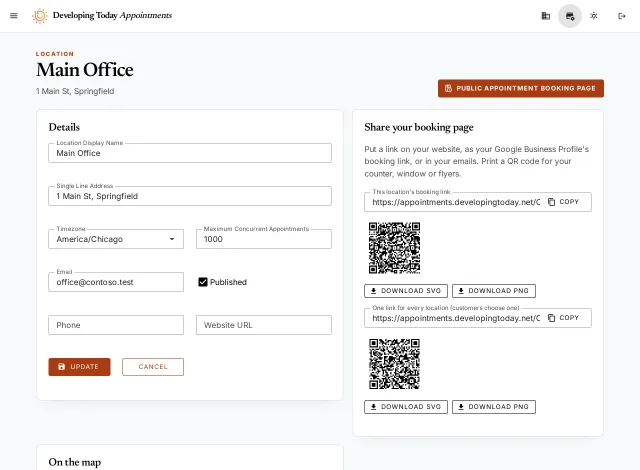Click the Main Office page heading
The width and height of the screenshot is (640, 470).
(x=85, y=70)
